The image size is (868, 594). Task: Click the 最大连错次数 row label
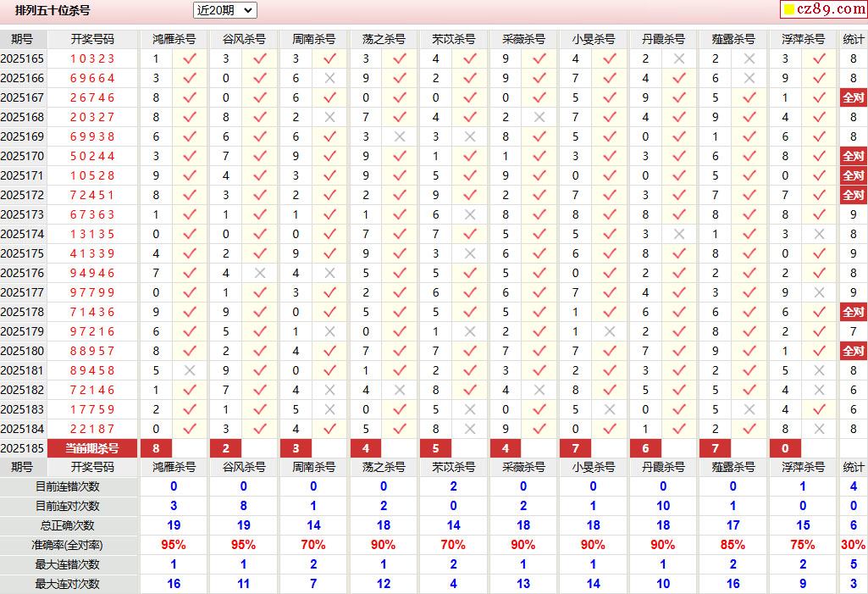pos(68,564)
